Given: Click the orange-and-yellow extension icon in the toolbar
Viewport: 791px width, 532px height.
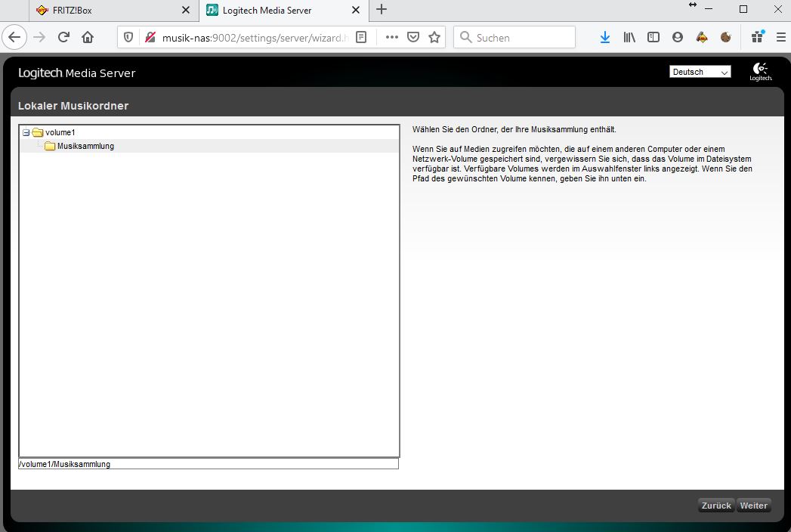Looking at the screenshot, I should [702, 37].
